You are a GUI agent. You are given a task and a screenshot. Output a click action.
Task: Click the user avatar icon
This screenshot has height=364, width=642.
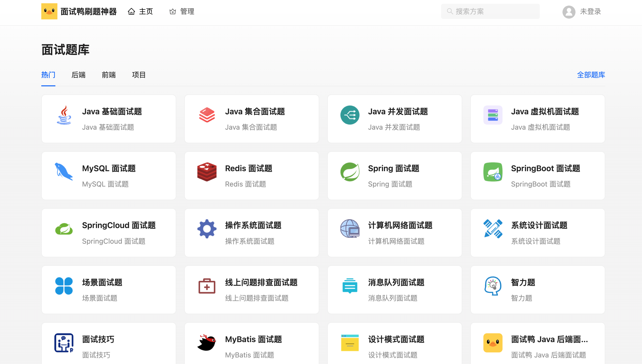pos(569,12)
